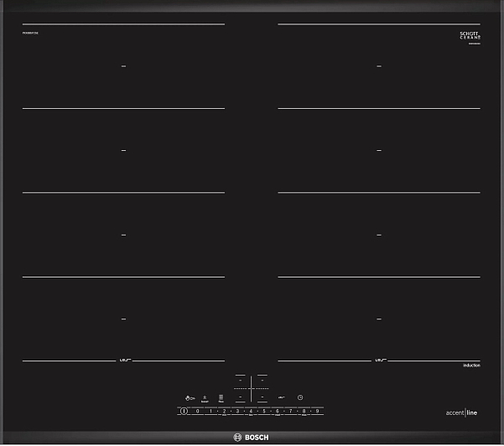The height and width of the screenshot is (446, 504).
Task: Click the accent line label
Action: tap(462, 412)
